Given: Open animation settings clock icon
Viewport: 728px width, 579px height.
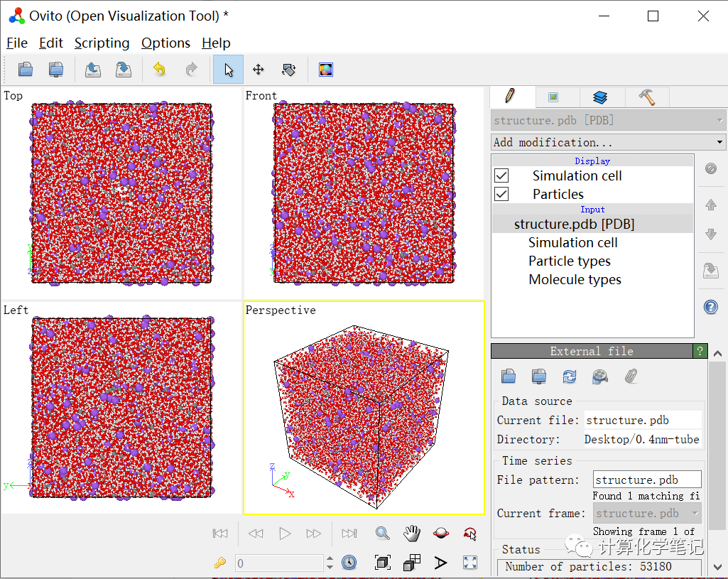Looking at the screenshot, I should (349, 563).
